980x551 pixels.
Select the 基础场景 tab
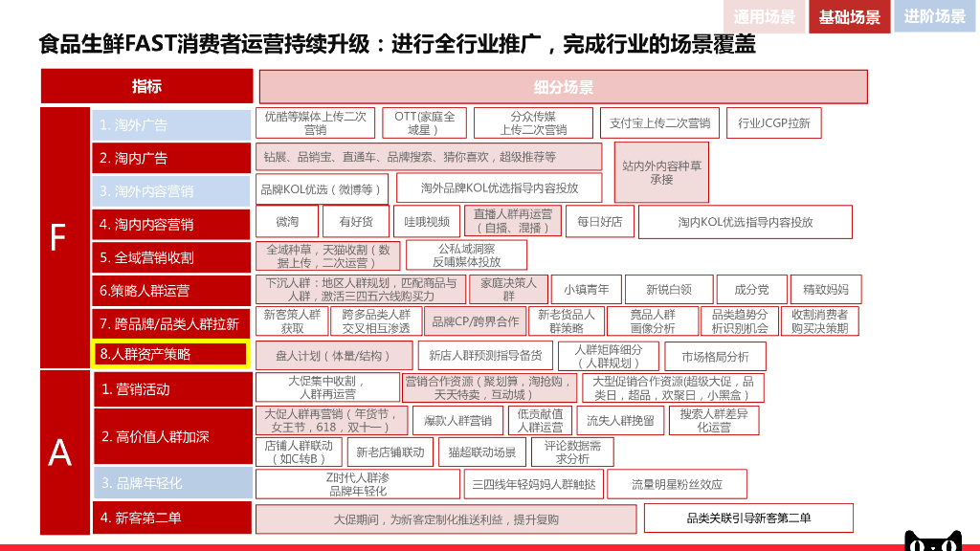tap(850, 17)
